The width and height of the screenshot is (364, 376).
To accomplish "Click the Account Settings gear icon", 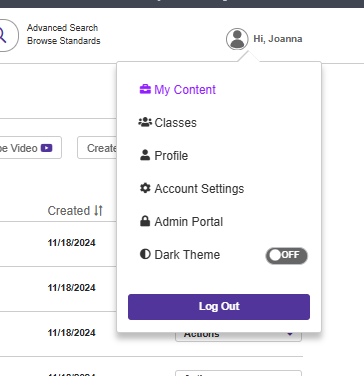I will point(145,188).
